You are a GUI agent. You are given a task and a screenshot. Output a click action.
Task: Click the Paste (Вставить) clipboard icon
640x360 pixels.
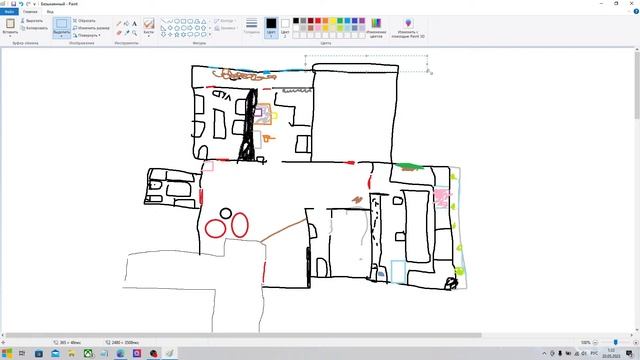pos(10,24)
